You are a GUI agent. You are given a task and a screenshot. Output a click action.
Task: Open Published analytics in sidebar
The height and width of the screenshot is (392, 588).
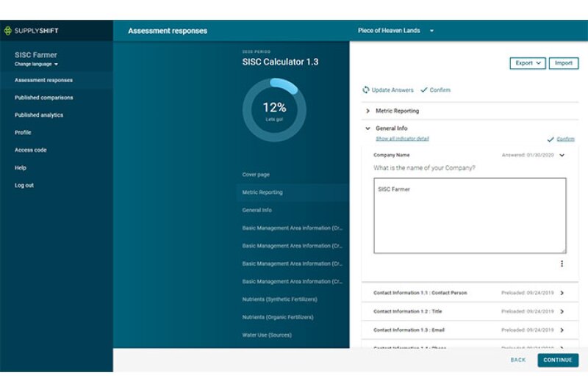click(39, 115)
